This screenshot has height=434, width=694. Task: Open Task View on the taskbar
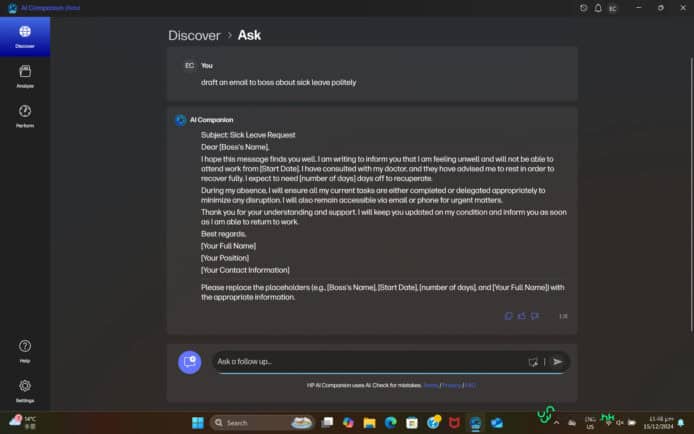[327, 423]
